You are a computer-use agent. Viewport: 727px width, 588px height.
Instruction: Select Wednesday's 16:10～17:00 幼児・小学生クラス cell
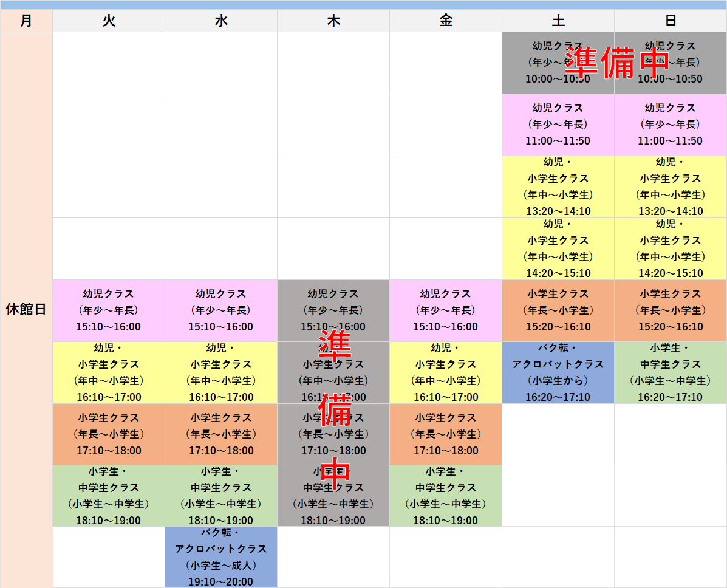click(x=221, y=372)
